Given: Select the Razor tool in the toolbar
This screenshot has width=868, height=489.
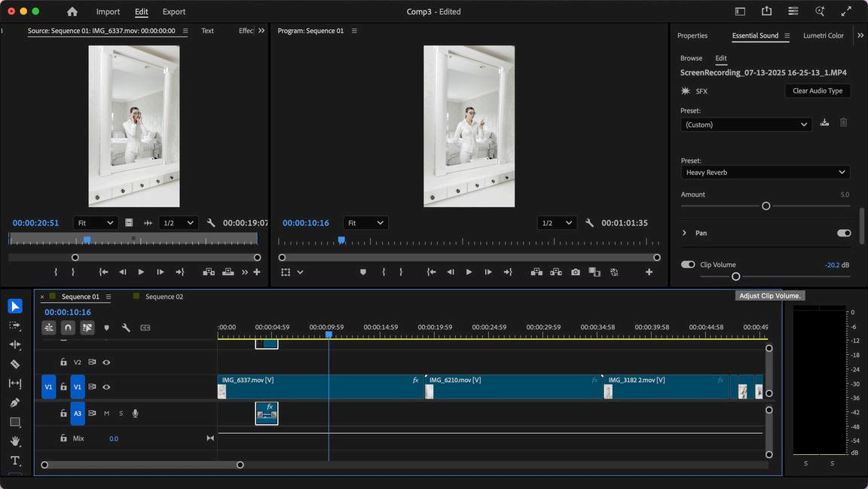Looking at the screenshot, I should point(14,364).
